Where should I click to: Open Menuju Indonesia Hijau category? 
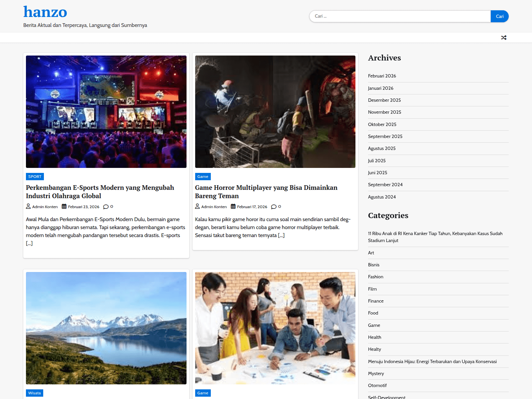pos(432,361)
